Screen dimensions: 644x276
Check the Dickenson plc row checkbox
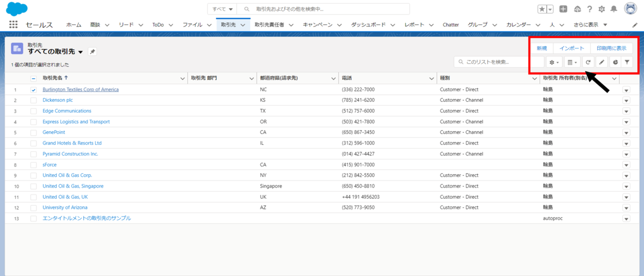coord(33,100)
